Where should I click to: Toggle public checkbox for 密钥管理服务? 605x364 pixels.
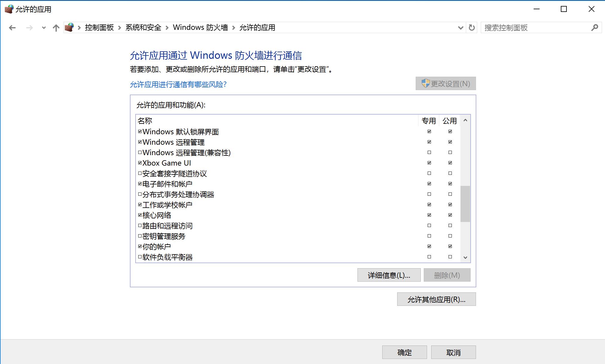[450, 236]
